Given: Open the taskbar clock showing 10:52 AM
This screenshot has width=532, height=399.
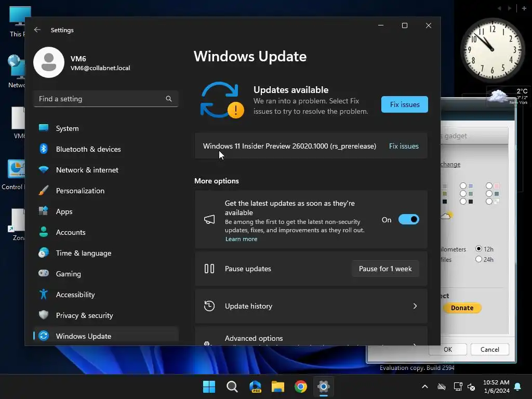Looking at the screenshot, I should point(496,387).
